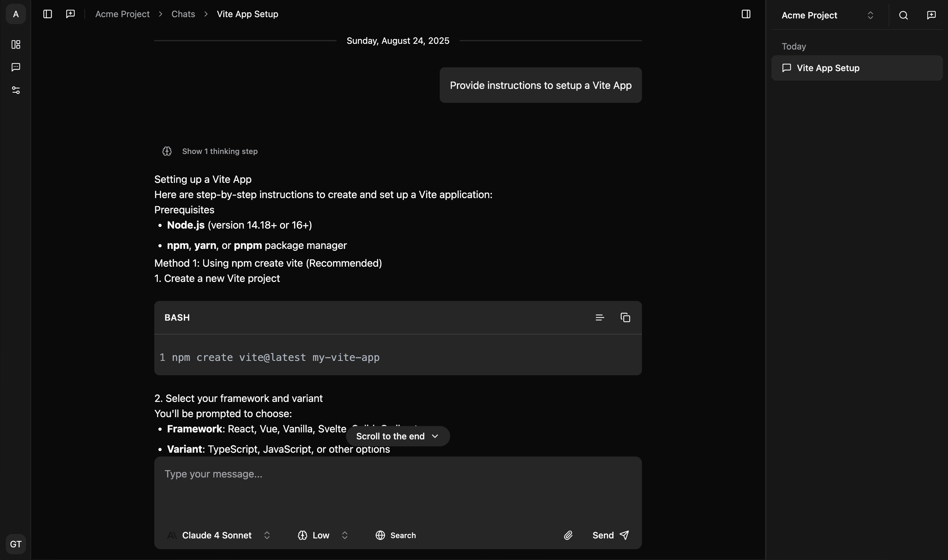948x560 pixels.
Task: Start a new chat via top-left compose icon
Action: pyautogui.click(x=70, y=14)
